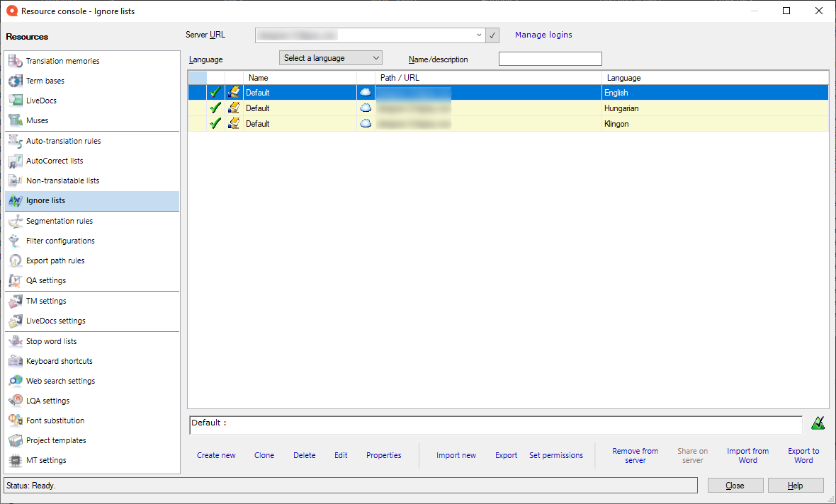Screen dimensions: 836x504
Task: Expand the Server URL dropdown
Action: point(479,35)
